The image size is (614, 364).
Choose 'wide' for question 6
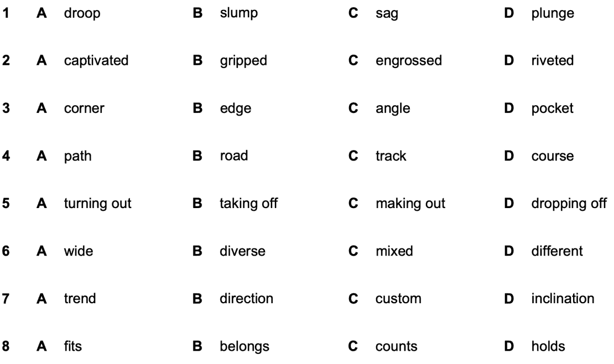(x=78, y=252)
